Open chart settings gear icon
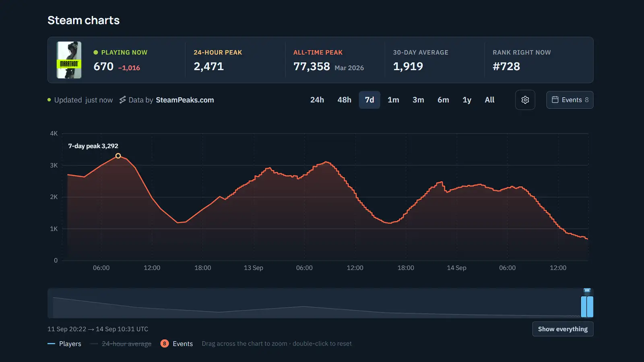The height and width of the screenshot is (362, 644). (x=525, y=100)
